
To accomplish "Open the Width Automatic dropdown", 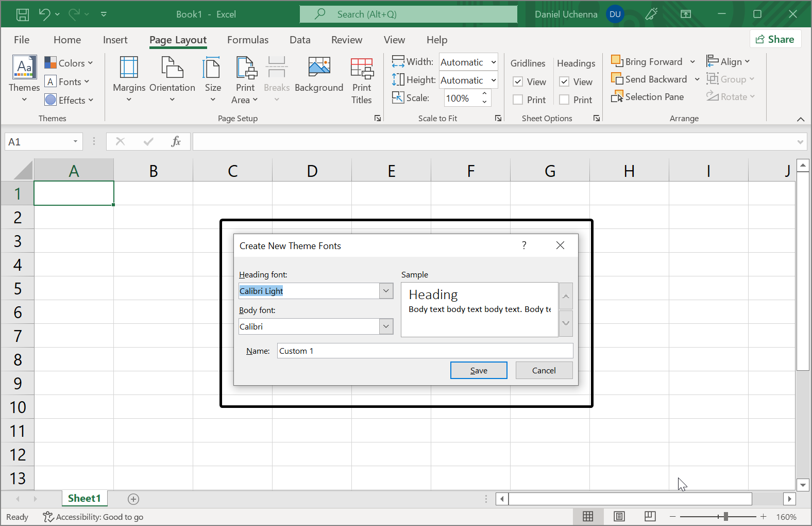I will click(x=493, y=62).
